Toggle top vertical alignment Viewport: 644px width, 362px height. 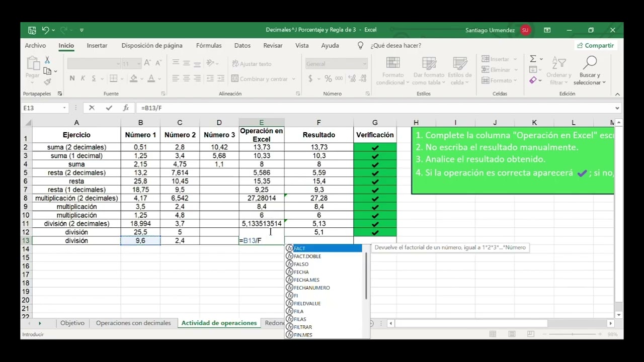[176, 63]
